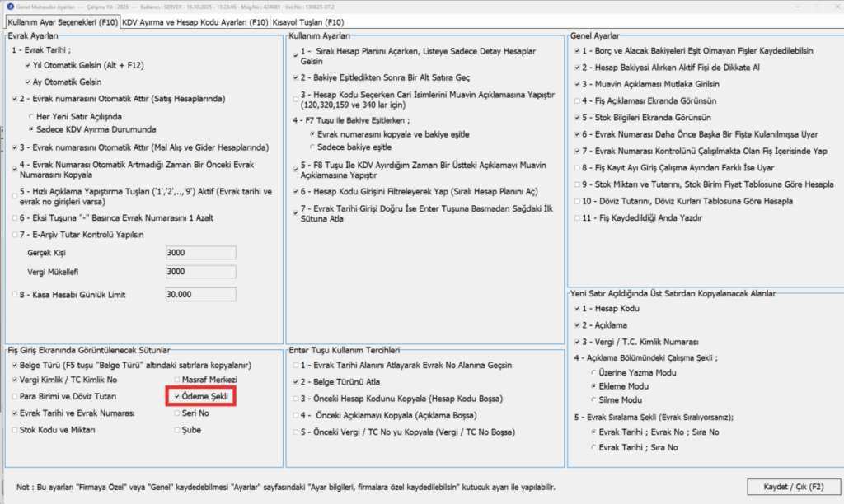Select Sadece KDV Ayırma Durumunda radio option
Screen dimensions: 844x504
tap(31, 129)
